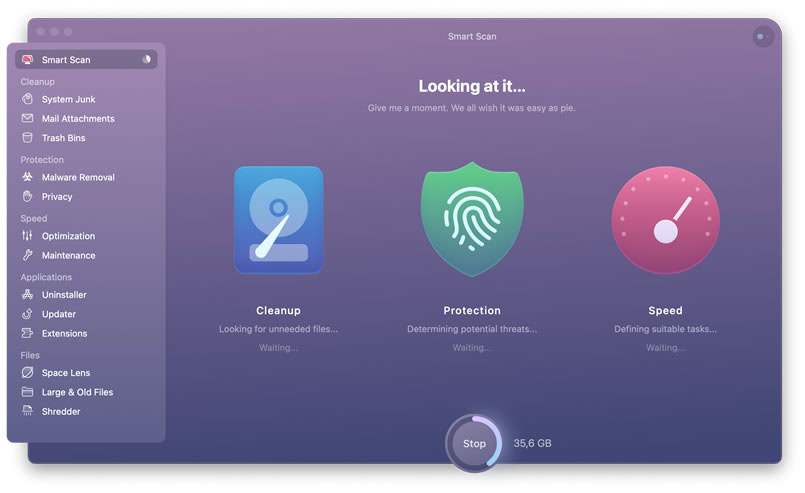Open the Uninstaller module
805x493 pixels.
pos(86,295)
